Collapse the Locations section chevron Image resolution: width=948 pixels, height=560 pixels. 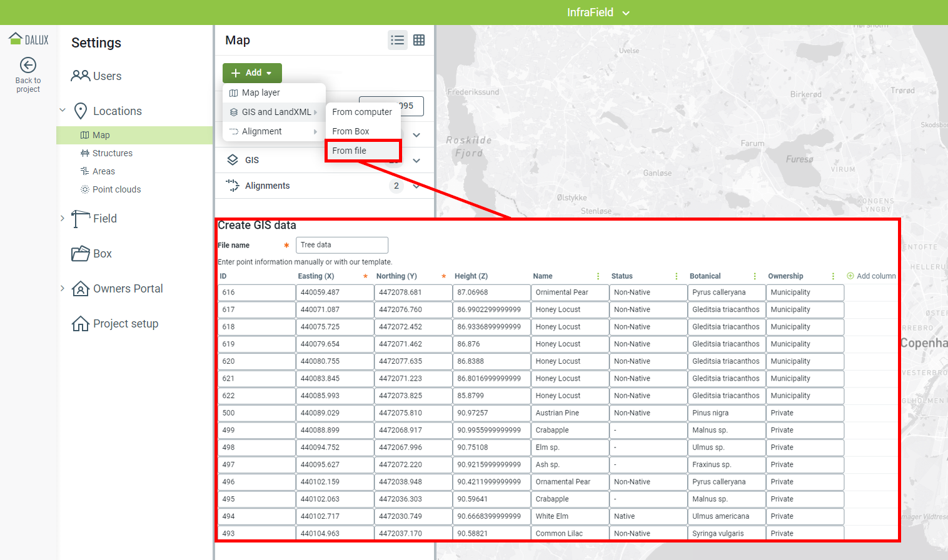tap(63, 111)
